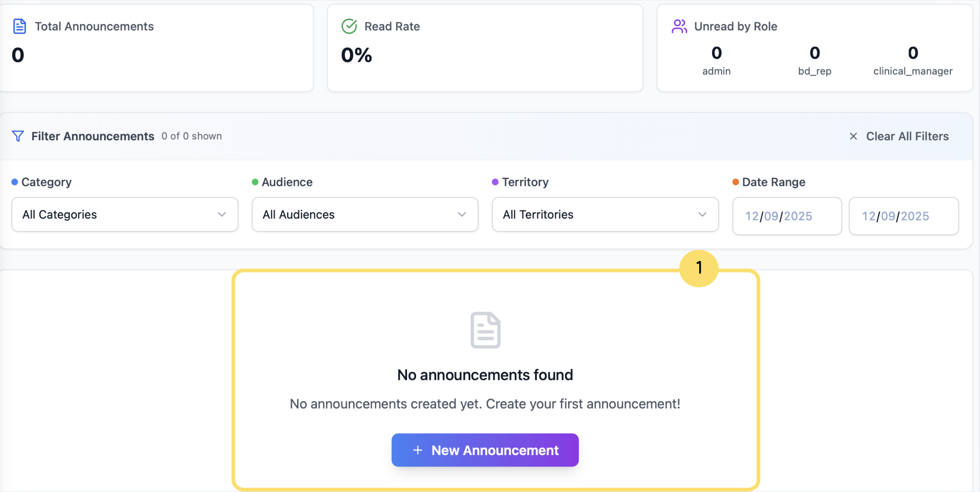Click the Read Rate checkmark icon
Viewport: 980px width, 492px height.
click(x=349, y=26)
